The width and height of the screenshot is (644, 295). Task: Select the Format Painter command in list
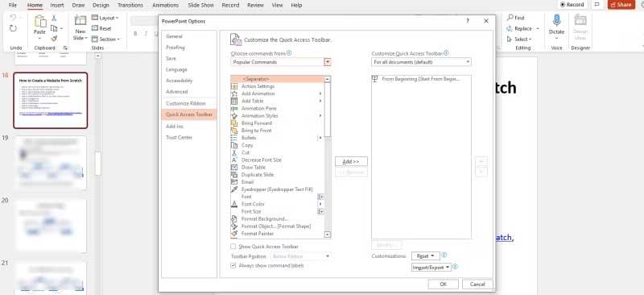coord(252,234)
